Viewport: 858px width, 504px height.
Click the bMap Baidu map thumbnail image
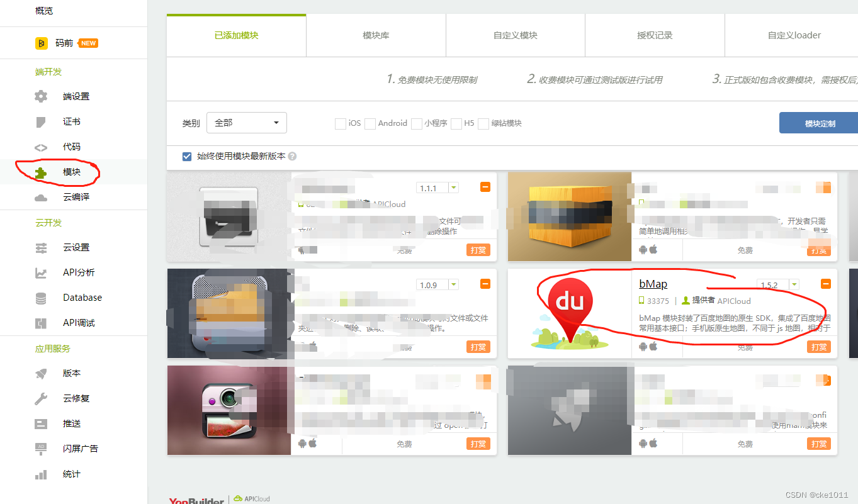pos(568,313)
